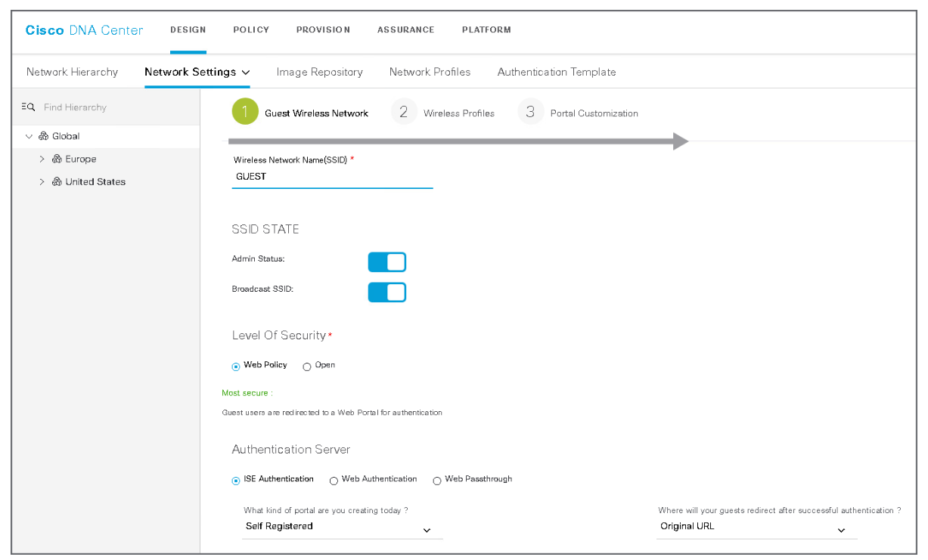Click the Cisco DNA Center logo

coord(84,30)
